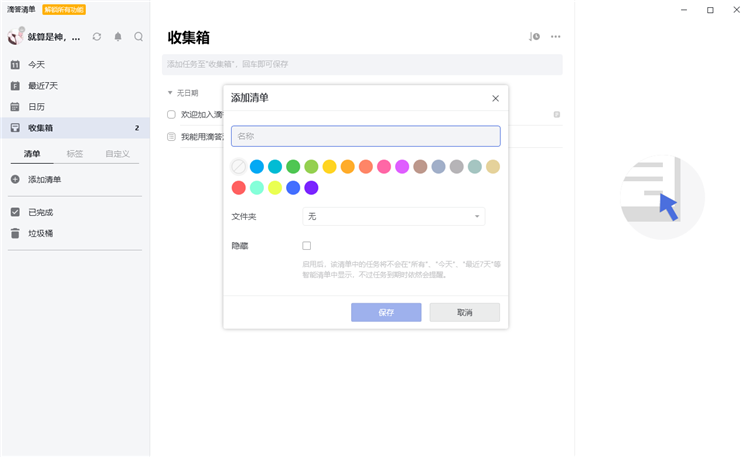This screenshot has width=750, height=457.
Task: Pick the gray color swatch
Action: pos(457,167)
